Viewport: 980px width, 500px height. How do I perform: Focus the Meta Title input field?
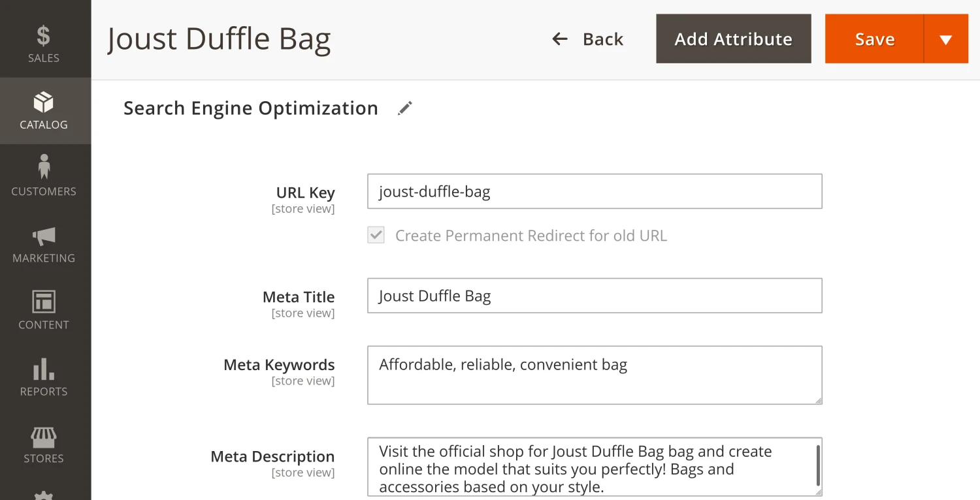tap(594, 296)
